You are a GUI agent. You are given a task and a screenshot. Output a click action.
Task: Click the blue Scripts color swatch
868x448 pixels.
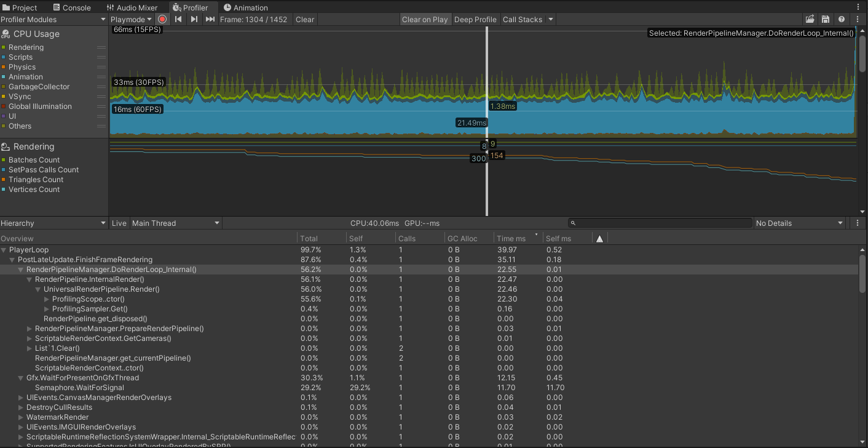4,57
